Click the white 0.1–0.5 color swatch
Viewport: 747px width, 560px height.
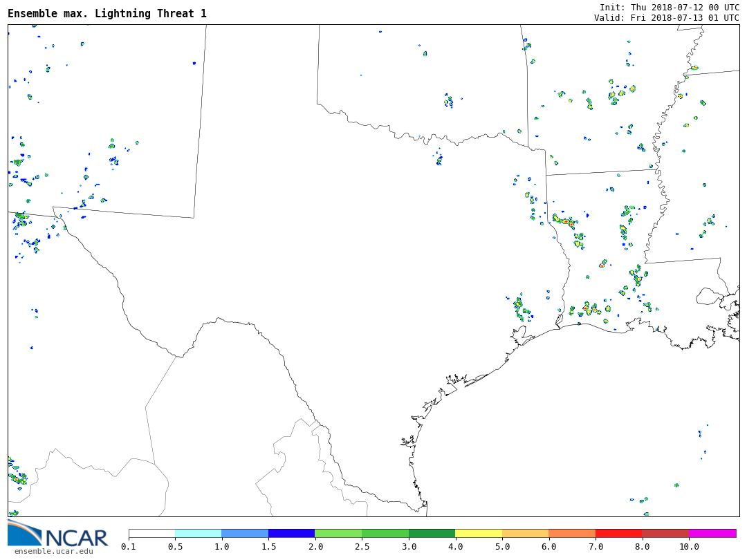151,534
